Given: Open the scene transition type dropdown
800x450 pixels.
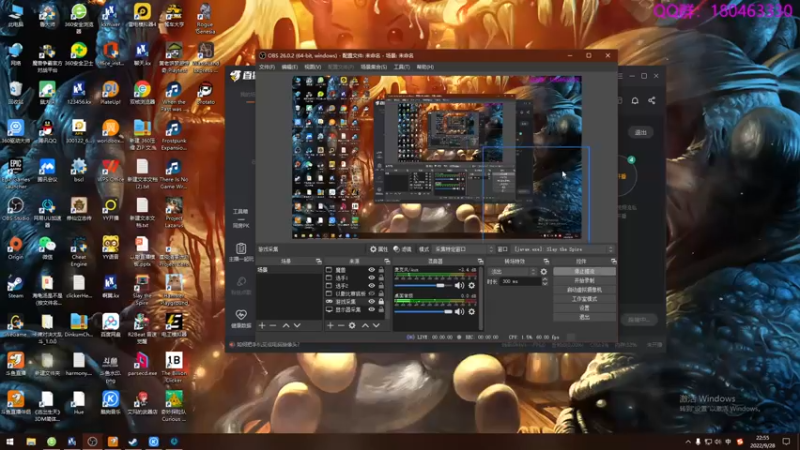Looking at the screenshot, I should pos(512,272).
